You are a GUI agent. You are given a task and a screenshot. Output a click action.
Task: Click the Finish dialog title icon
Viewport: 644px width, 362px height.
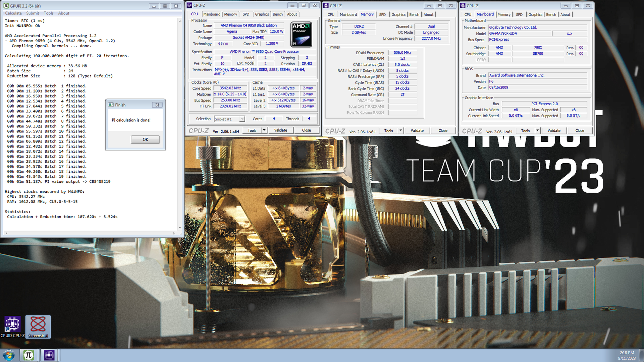click(x=111, y=105)
